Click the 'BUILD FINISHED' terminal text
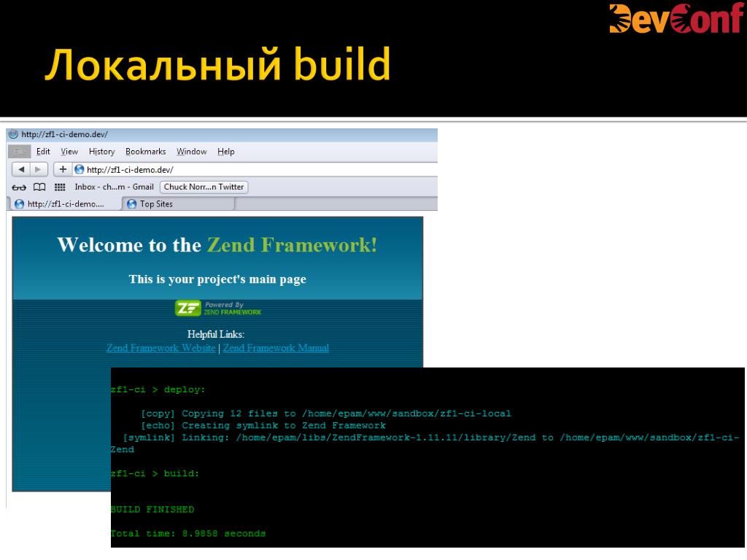The image size is (747, 560). pos(152,510)
